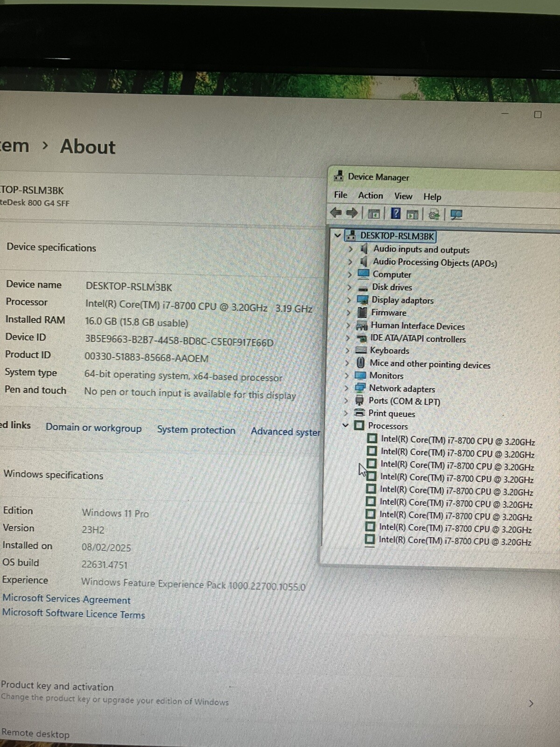The height and width of the screenshot is (747, 560).
Task: Select the Audio inputs and outputs speaker icon
Action: tap(364, 249)
